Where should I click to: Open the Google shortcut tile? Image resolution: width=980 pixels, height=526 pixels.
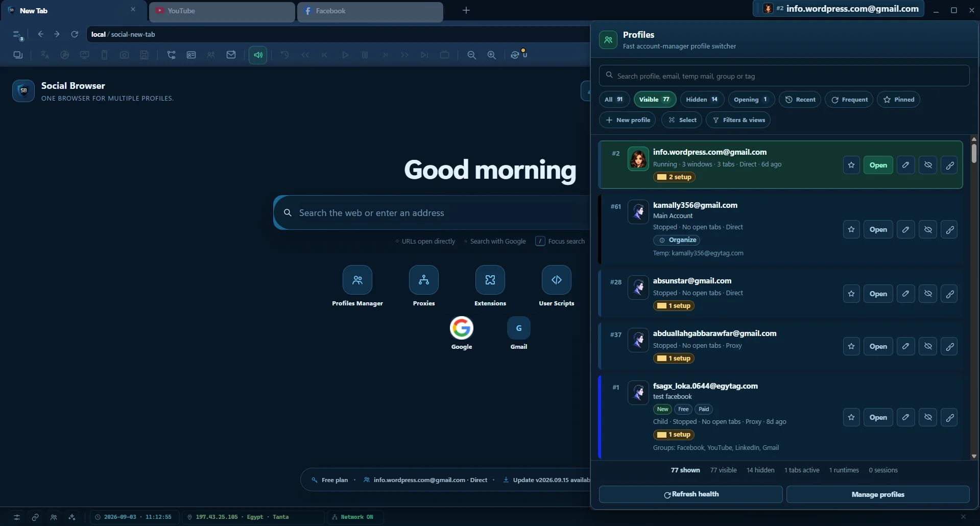click(462, 333)
